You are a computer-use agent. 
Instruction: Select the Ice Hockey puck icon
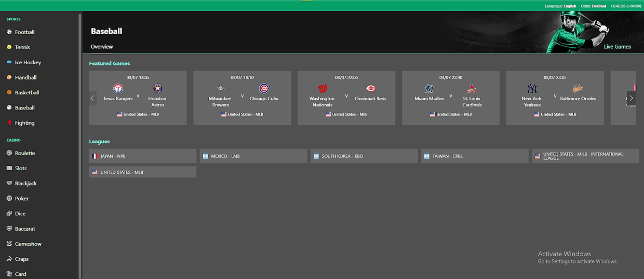pyautogui.click(x=9, y=62)
